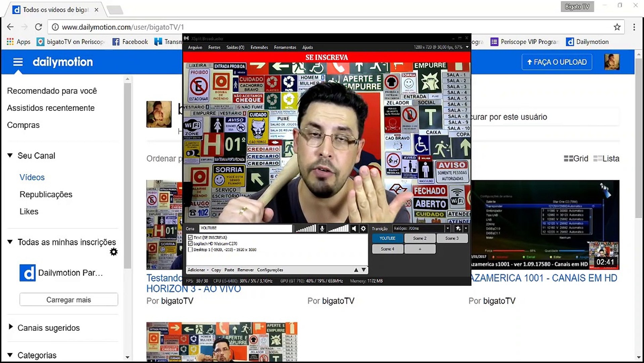Switch to Grid view

point(576,159)
